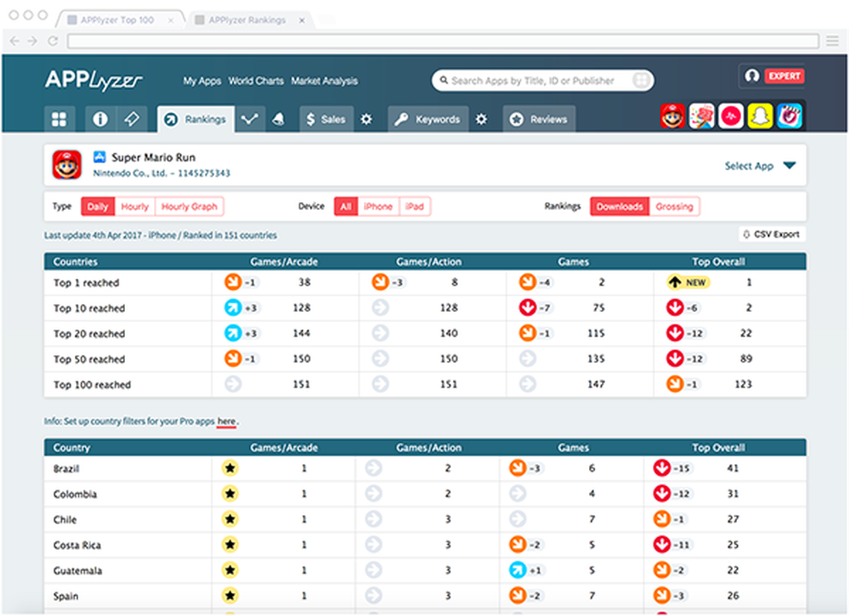Screen dimensions: 850x616
Task: Focus the Search Apps by Title field
Action: tap(542, 80)
